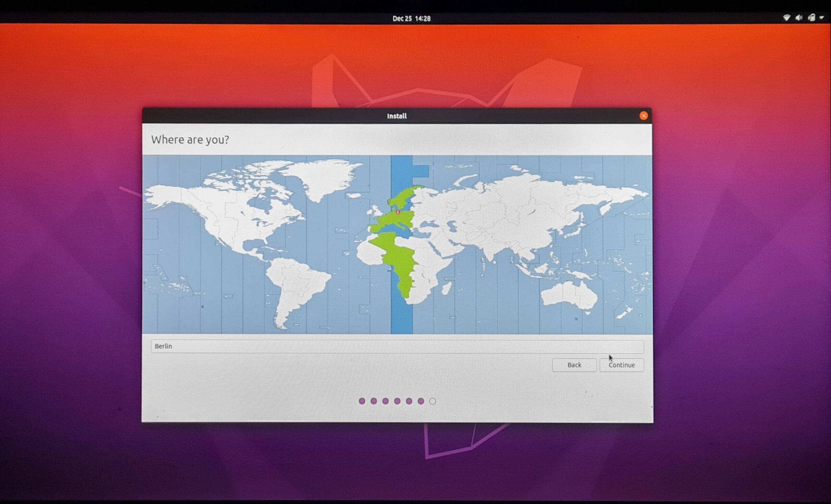This screenshot has height=504, width=831.
Task: Go back with the Back button
Action: (x=574, y=365)
